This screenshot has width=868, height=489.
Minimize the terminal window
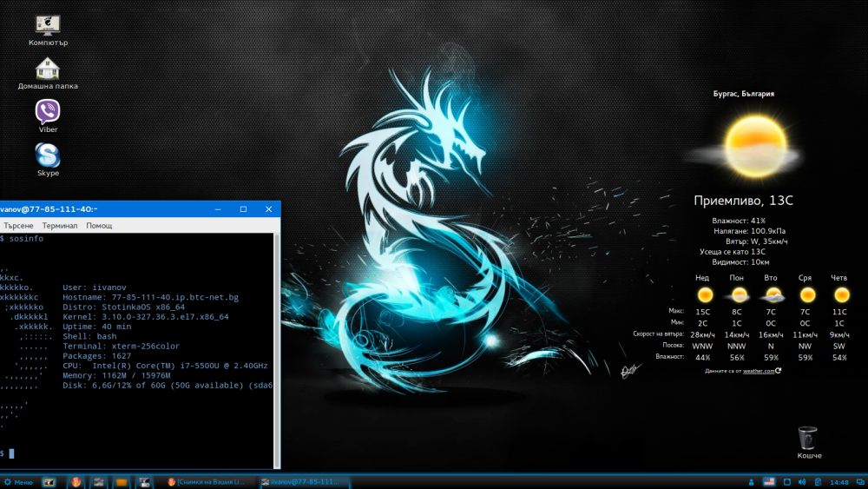click(218, 208)
